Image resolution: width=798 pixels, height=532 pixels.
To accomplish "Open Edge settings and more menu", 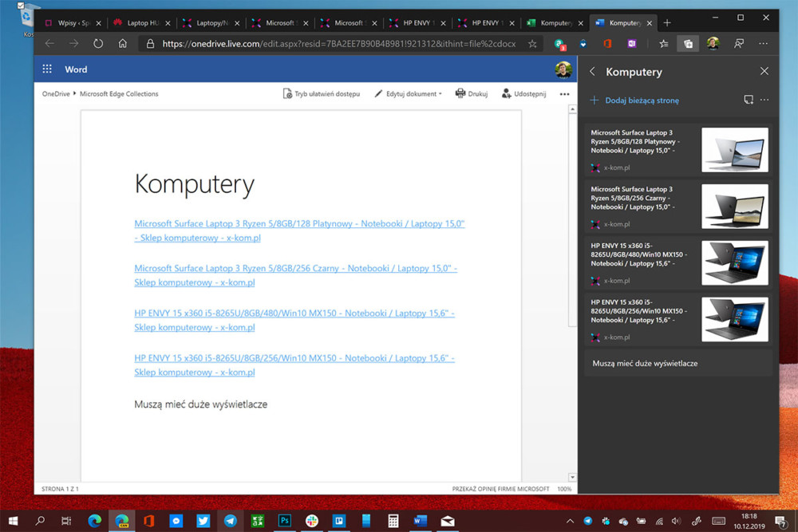I will tap(763, 44).
